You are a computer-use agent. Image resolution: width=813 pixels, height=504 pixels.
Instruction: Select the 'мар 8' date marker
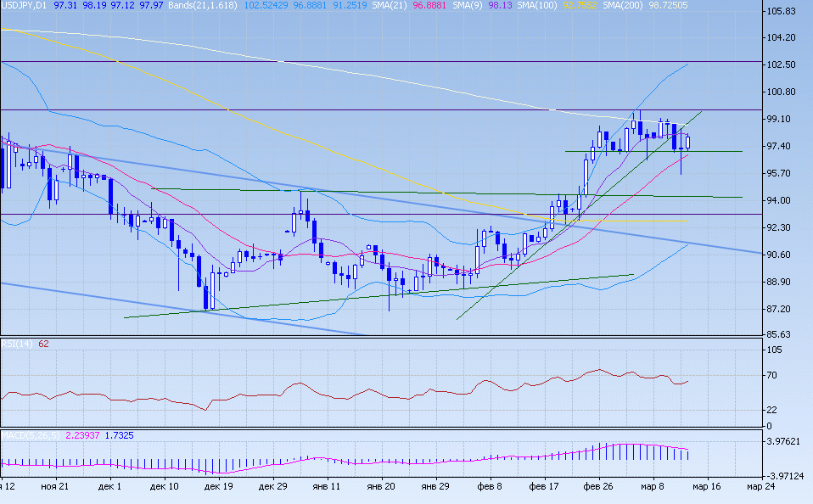pos(653,487)
